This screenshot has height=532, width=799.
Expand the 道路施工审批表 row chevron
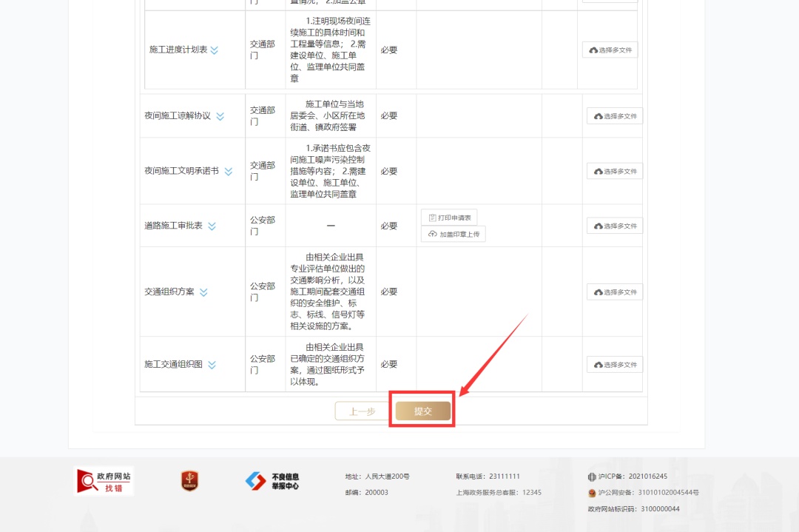pos(212,226)
